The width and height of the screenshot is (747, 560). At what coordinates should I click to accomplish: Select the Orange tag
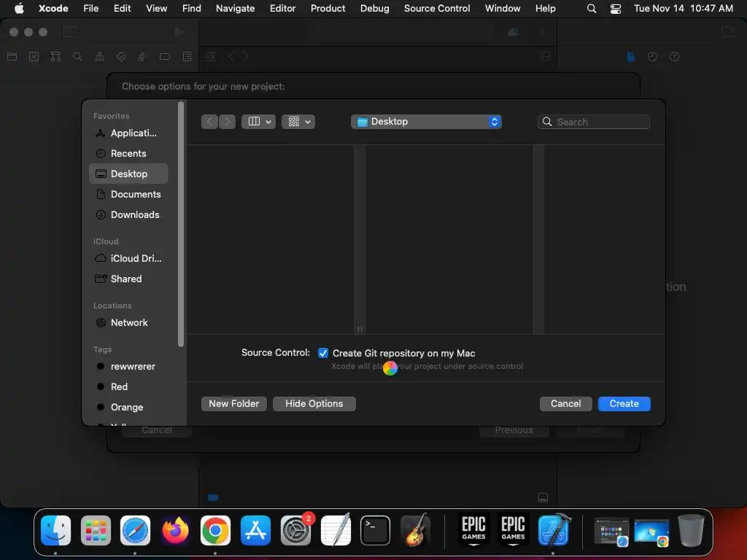click(128, 407)
